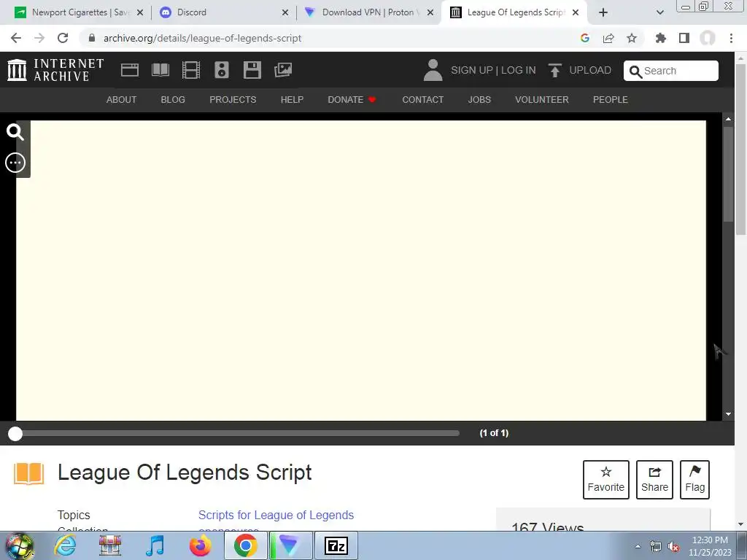Open Scripts for League of Legends topic link
The height and width of the screenshot is (560, 747).
tap(276, 516)
